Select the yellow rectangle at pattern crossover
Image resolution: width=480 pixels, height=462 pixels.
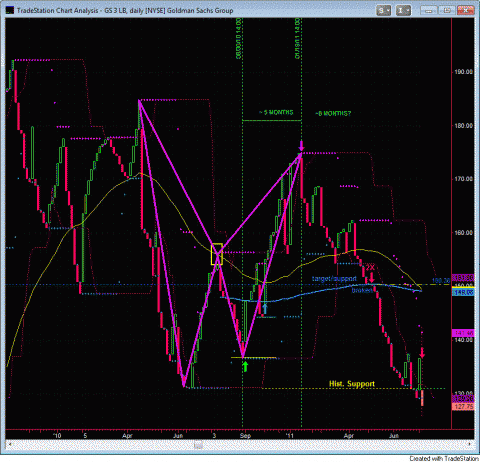pos(217,254)
